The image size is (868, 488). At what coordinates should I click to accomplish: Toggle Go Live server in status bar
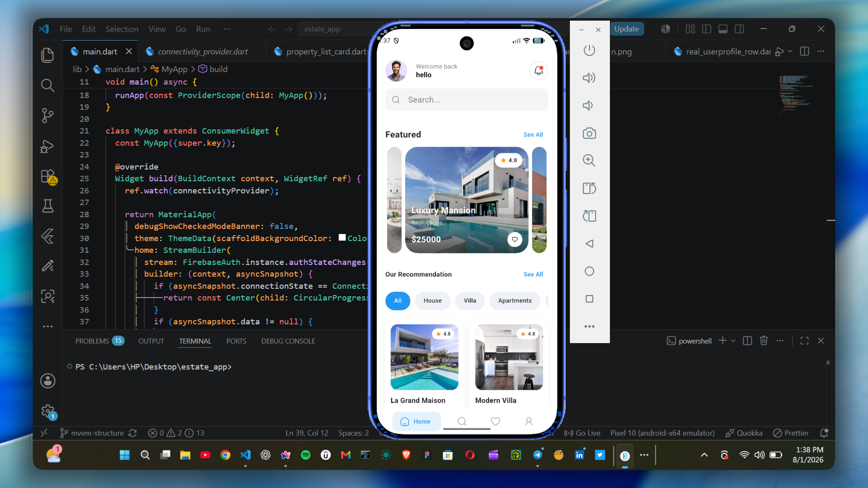[x=582, y=433]
